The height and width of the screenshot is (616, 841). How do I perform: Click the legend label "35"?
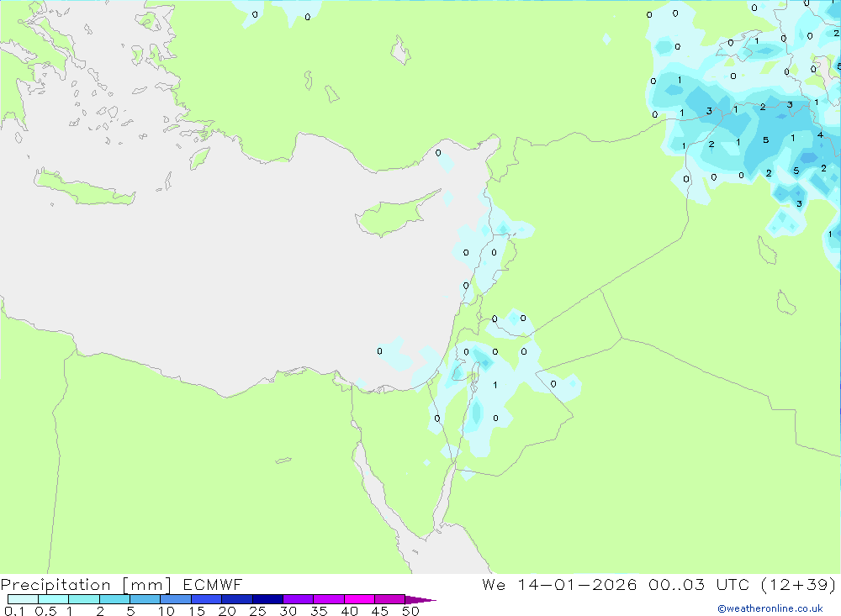pos(319,611)
